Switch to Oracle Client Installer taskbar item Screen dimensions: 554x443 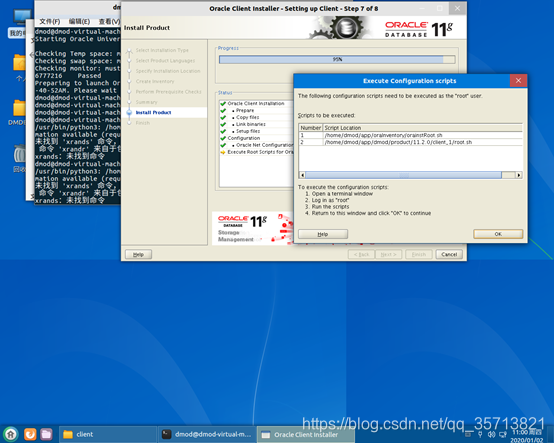coord(306,434)
